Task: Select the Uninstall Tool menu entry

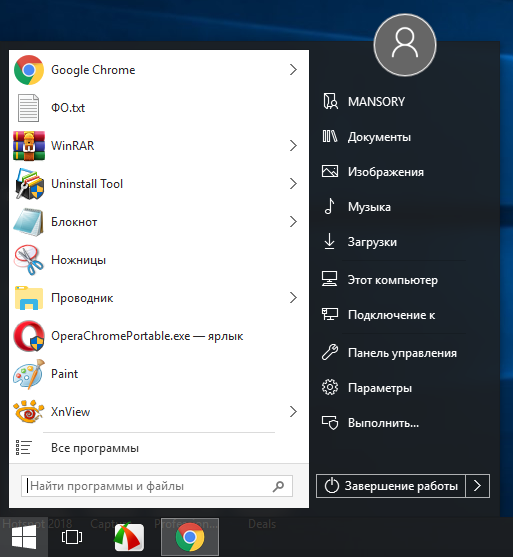Action: point(159,184)
